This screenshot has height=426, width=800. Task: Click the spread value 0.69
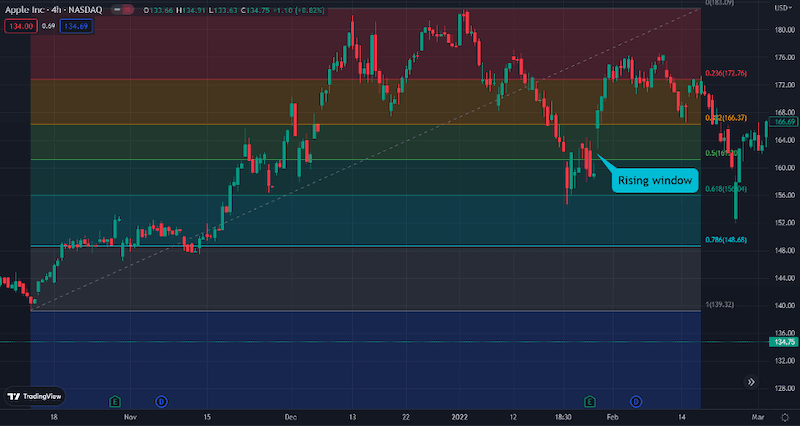point(48,26)
